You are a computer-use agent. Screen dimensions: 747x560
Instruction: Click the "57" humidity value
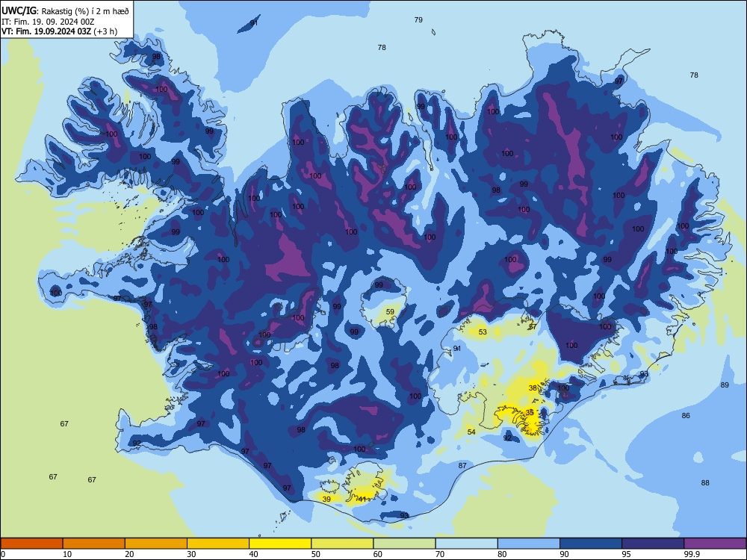point(533,327)
